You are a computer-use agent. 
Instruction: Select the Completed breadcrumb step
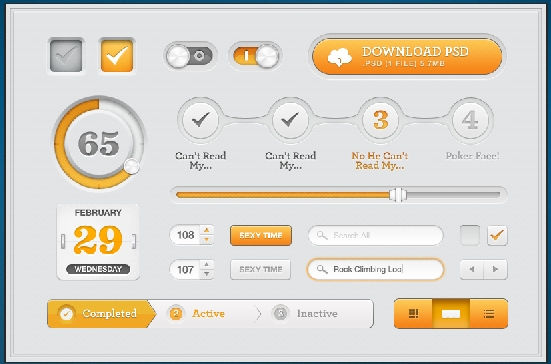[101, 313]
